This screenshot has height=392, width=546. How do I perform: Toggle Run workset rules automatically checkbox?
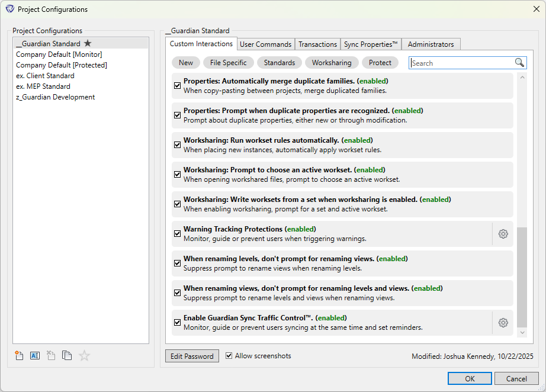[177, 144]
